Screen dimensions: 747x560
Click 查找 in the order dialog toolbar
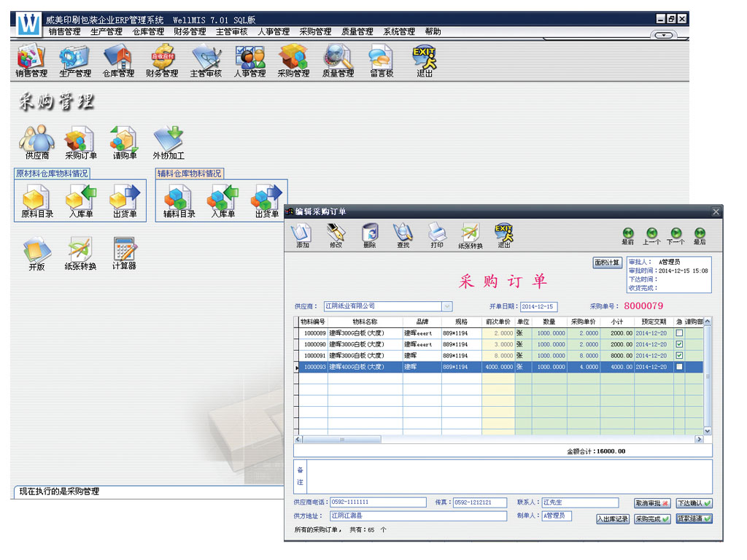pyautogui.click(x=403, y=236)
